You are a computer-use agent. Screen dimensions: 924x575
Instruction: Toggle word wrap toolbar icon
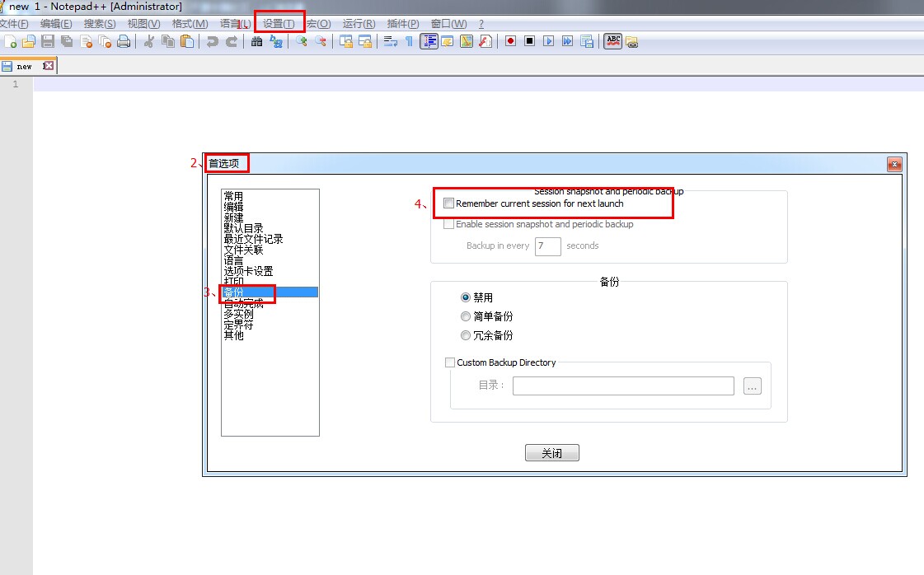(x=390, y=41)
